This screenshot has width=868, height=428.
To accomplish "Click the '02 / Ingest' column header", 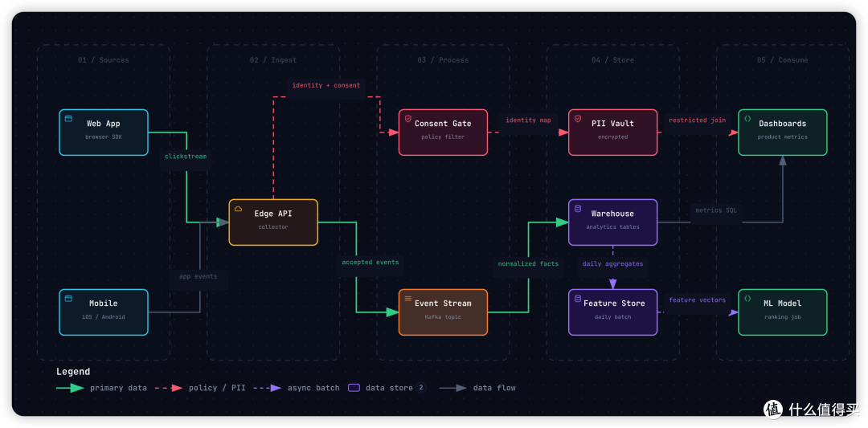I will pyautogui.click(x=273, y=60).
